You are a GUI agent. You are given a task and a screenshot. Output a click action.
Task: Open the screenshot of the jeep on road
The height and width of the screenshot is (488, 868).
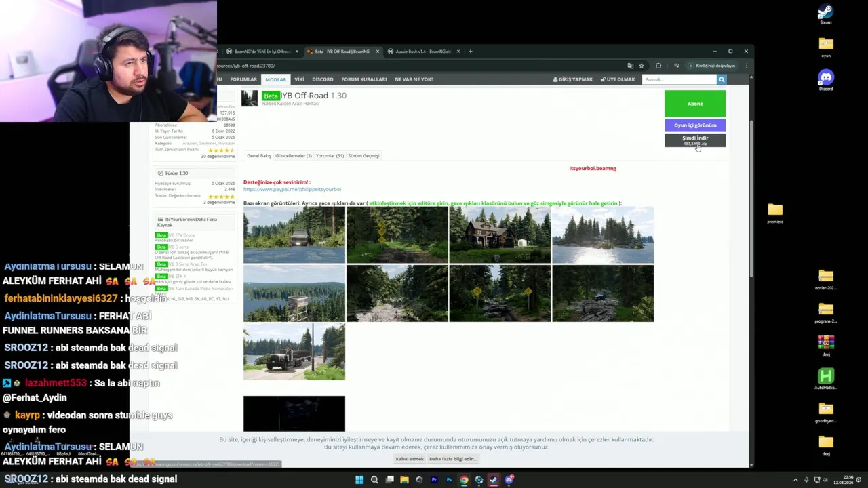tap(294, 235)
